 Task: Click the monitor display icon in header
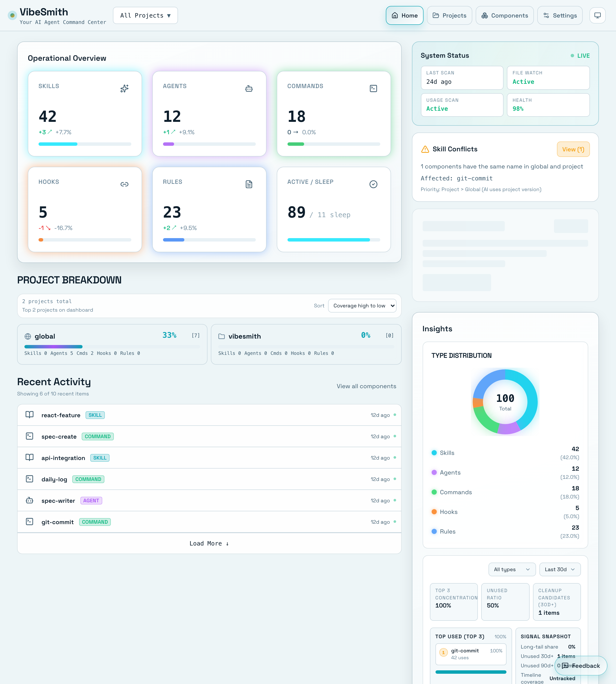point(597,16)
